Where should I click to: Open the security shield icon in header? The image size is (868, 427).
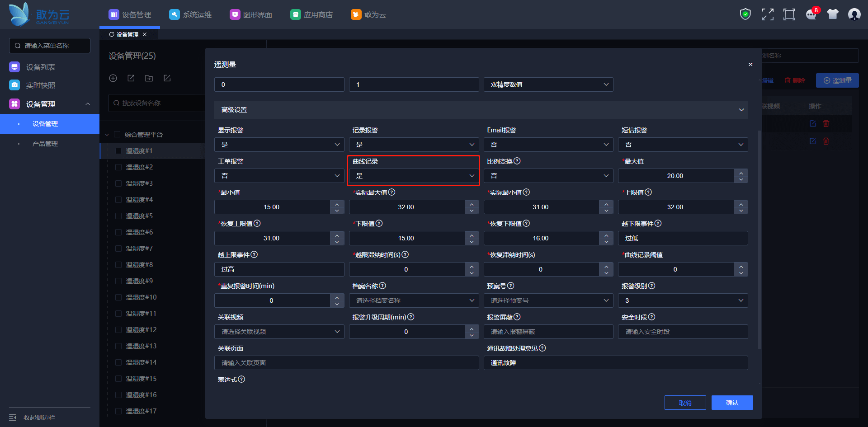pos(745,14)
